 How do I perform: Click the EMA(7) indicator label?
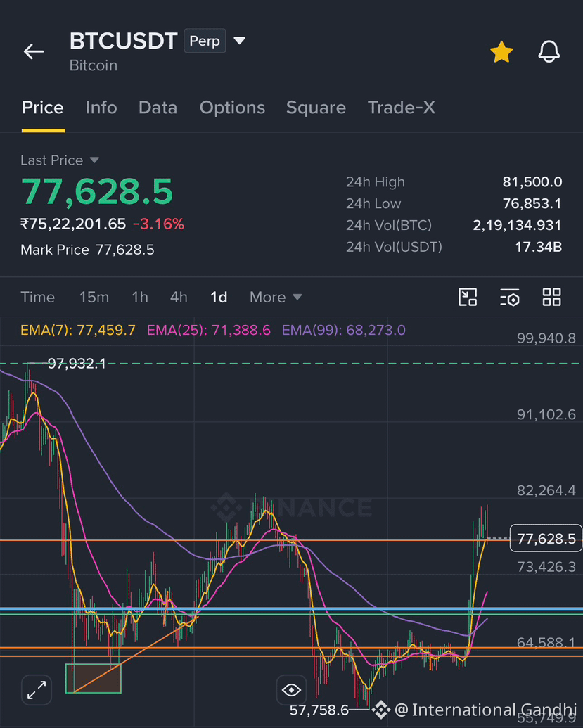tap(78, 330)
